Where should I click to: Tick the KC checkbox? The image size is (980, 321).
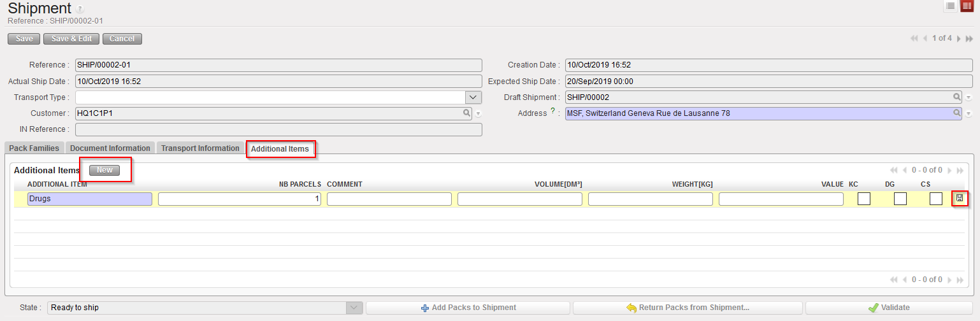[863, 199]
